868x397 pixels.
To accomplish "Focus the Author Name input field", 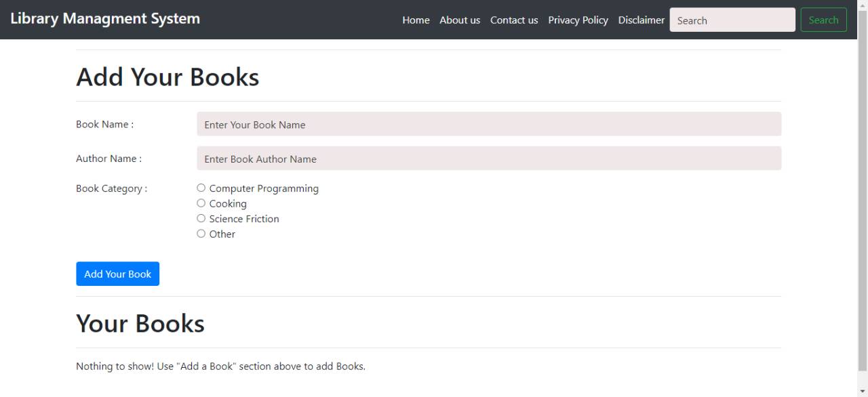I will tap(489, 159).
